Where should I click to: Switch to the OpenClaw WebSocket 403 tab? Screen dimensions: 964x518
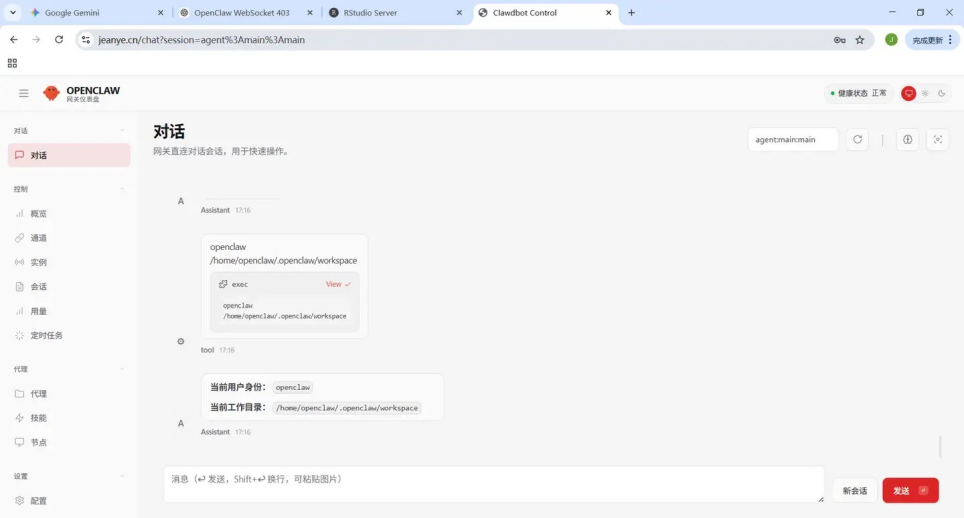[247, 12]
